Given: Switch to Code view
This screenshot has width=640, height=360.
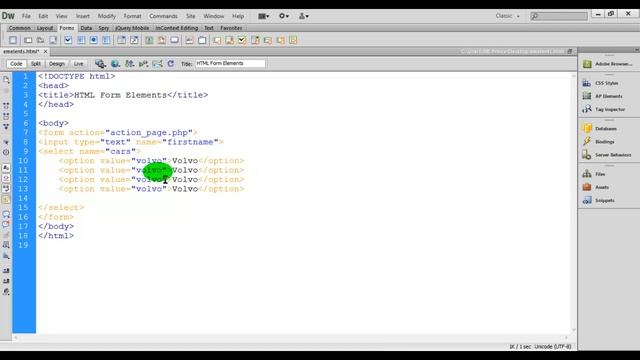Looking at the screenshot, I should click(x=16, y=64).
